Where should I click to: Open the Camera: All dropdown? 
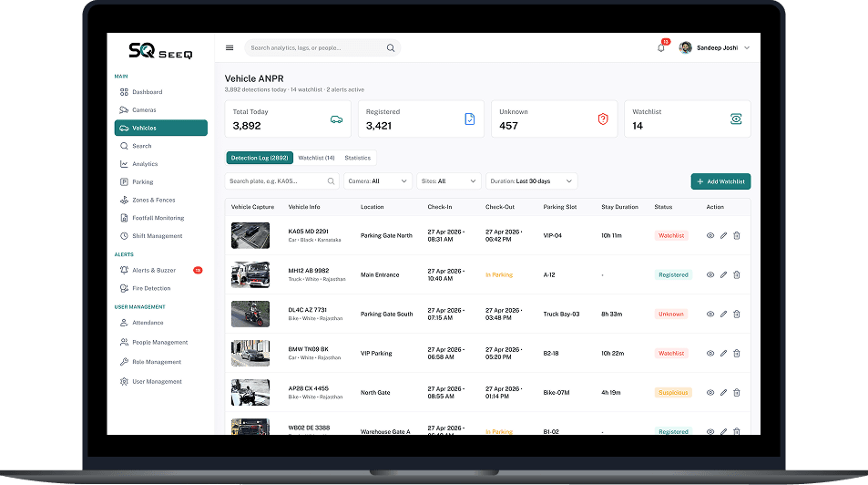378,181
